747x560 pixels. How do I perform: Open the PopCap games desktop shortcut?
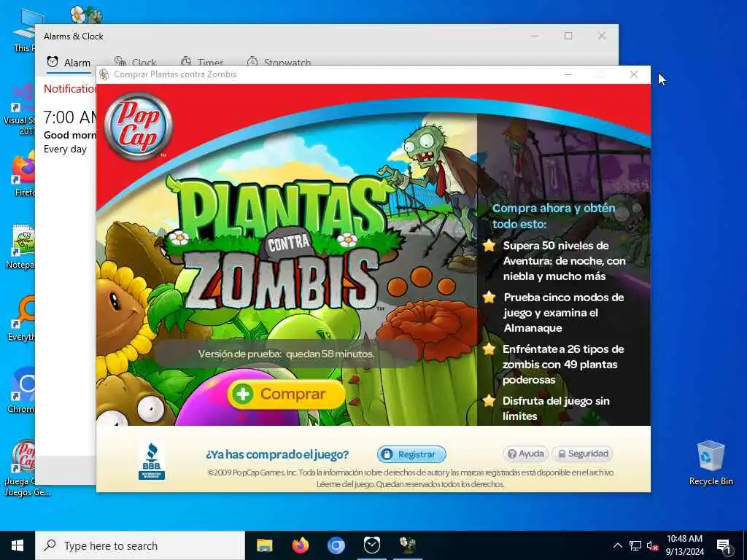(24, 467)
